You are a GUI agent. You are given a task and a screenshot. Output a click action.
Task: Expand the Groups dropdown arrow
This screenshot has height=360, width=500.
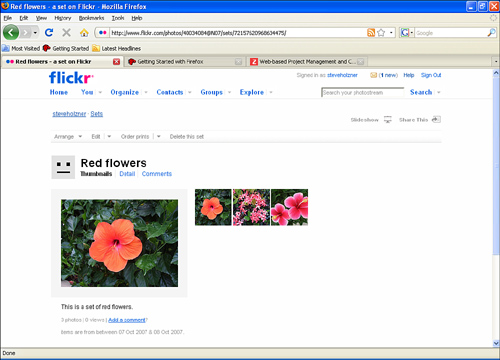point(229,92)
